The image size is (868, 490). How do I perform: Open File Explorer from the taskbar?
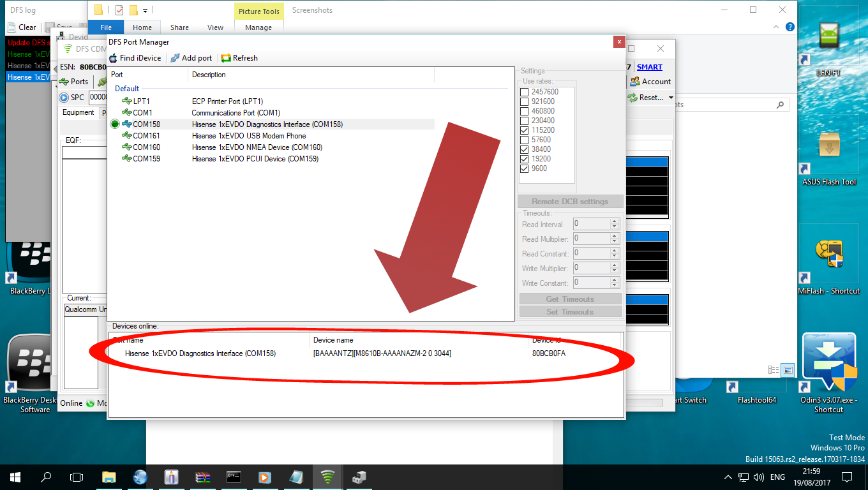[109, 477]
